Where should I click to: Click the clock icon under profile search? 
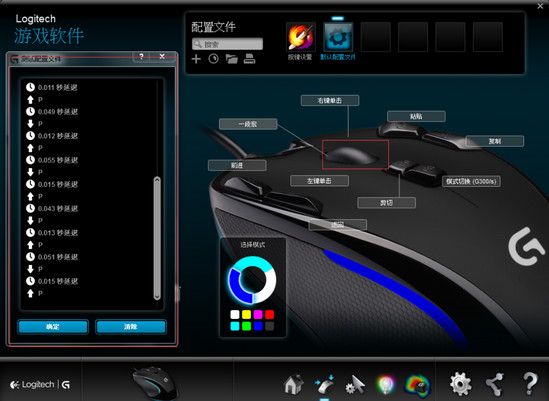pyautogui.click(x=214, y=59)
